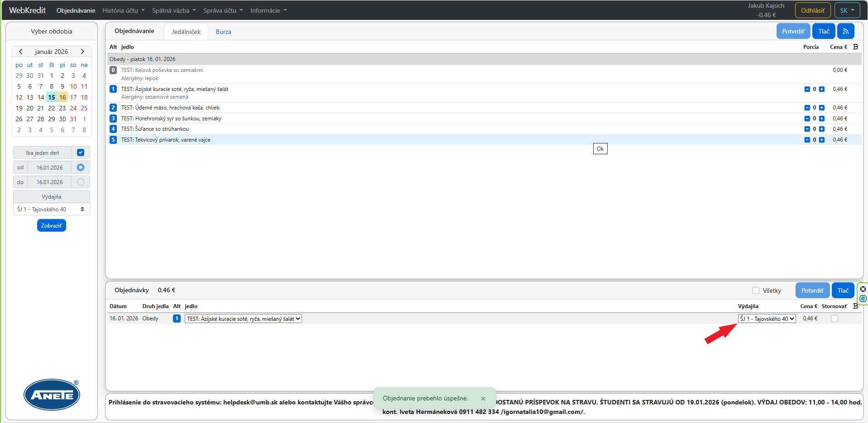
Task: Tick the Stornovať checkbox for the order
Action: [x=834, y=318]
